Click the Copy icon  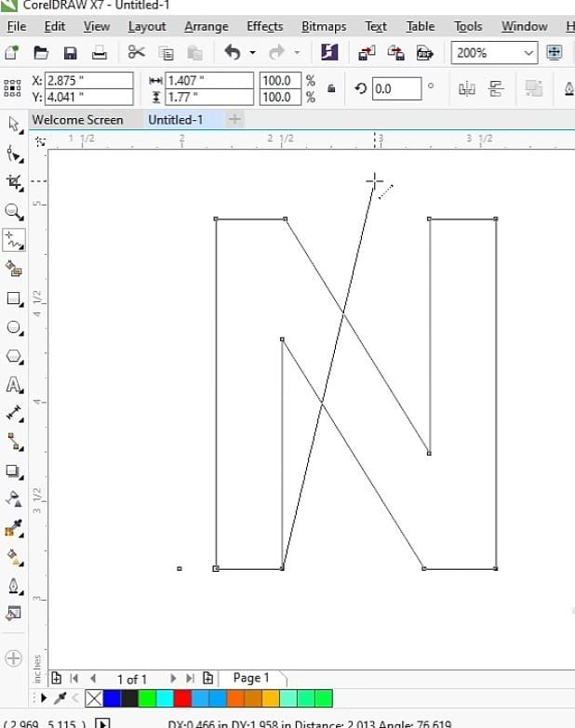tap(166, 53)
